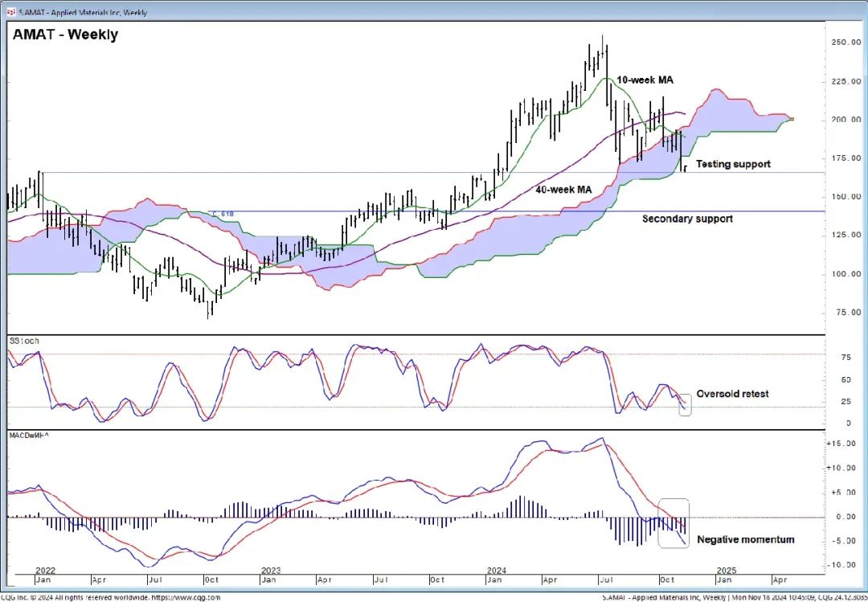Click the 'Testing support' label
The image size is (868, 602).
pyautogui.click(x=733, y=164)
